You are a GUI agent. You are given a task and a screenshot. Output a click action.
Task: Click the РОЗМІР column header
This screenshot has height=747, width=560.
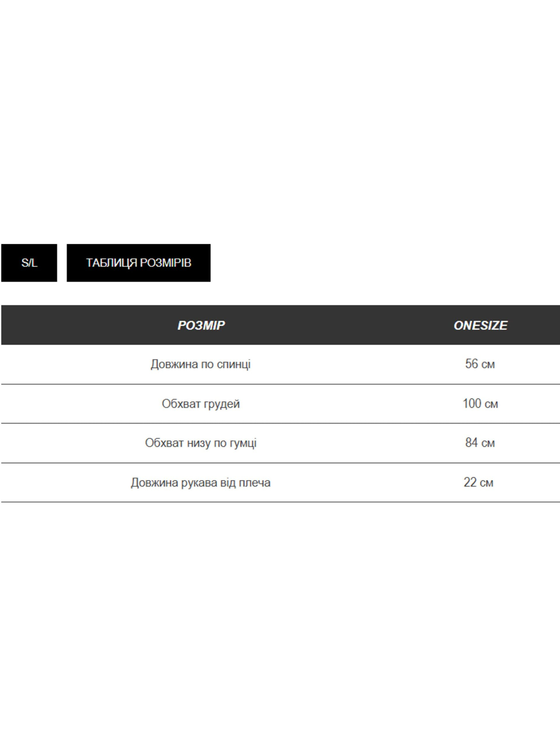pyautogui.click(x=201, y=325)
